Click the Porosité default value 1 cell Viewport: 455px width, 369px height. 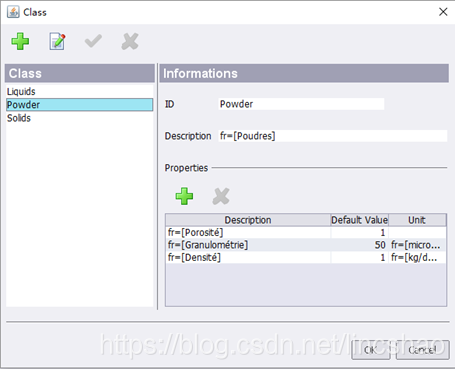tap(359, 232)
